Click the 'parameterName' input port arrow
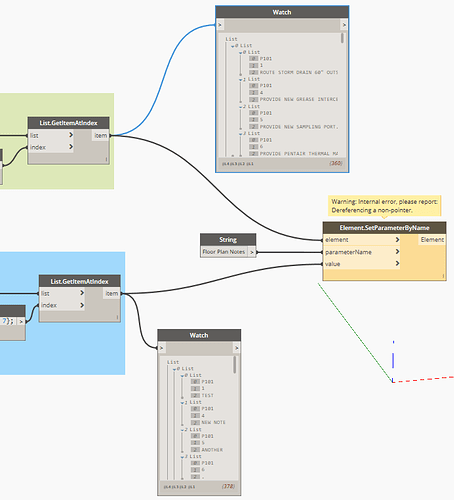Viewport: 454px width, 500px height. [x=397, y=252]
